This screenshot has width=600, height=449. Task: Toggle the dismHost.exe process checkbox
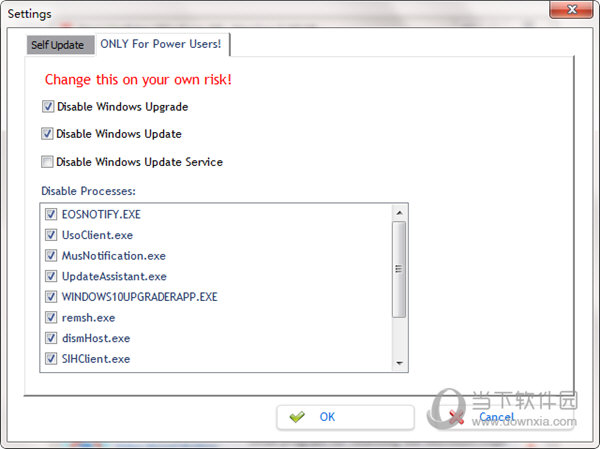point(51,338)
